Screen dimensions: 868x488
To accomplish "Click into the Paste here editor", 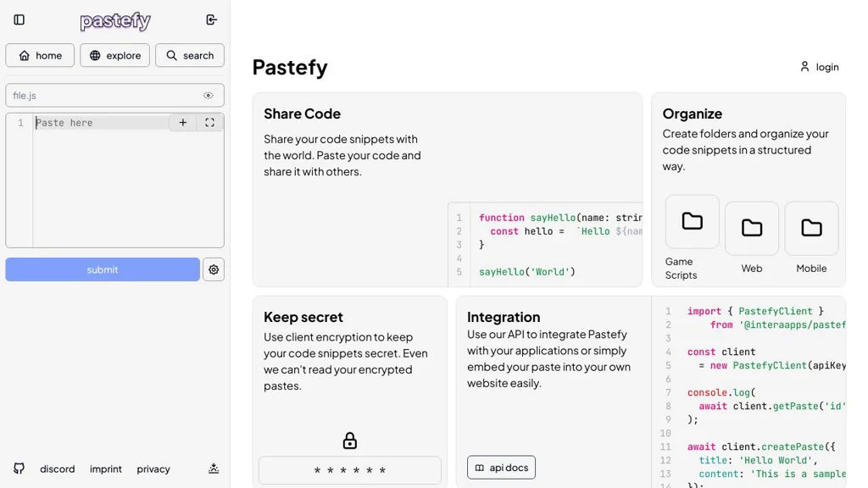I will coord(127,186).
